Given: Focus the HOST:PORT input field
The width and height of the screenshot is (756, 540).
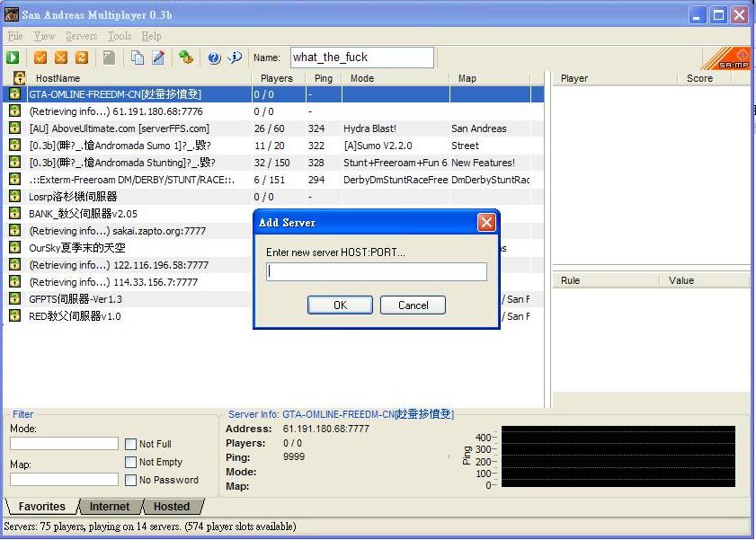Looking at the screenshot, I should pyautogui.click(x=377, y=271).
